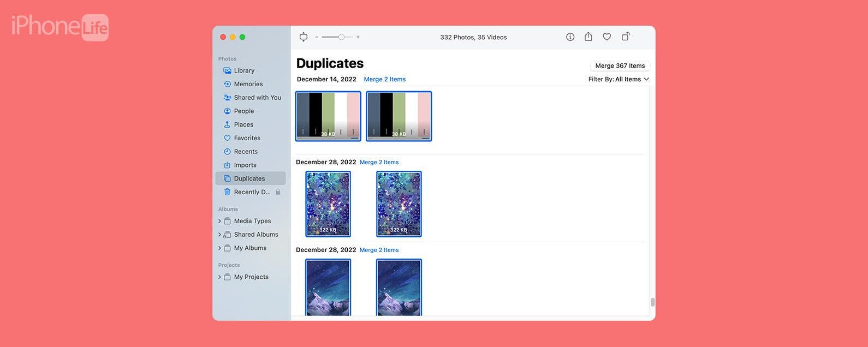Click the vertical scrollbar handle
Image resolution: width=868 pixels, height=347 pixels.
(x=652, y=302)
